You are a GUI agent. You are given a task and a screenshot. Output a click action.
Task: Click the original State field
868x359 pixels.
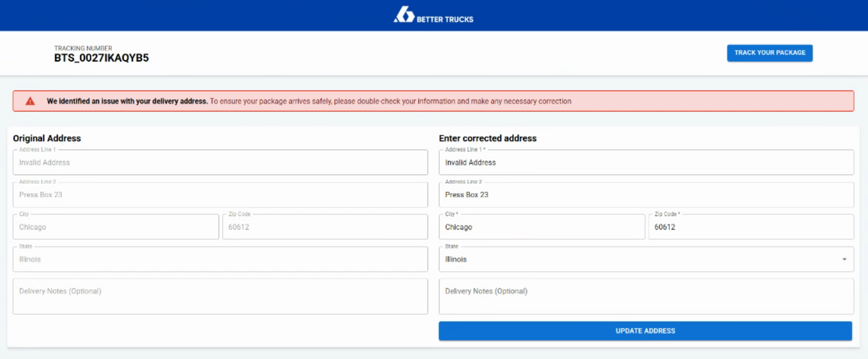click(220, 260)
